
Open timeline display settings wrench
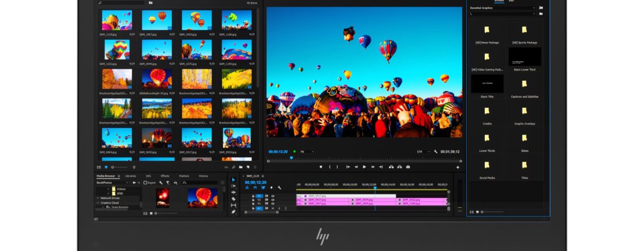[x=279, y=187]
